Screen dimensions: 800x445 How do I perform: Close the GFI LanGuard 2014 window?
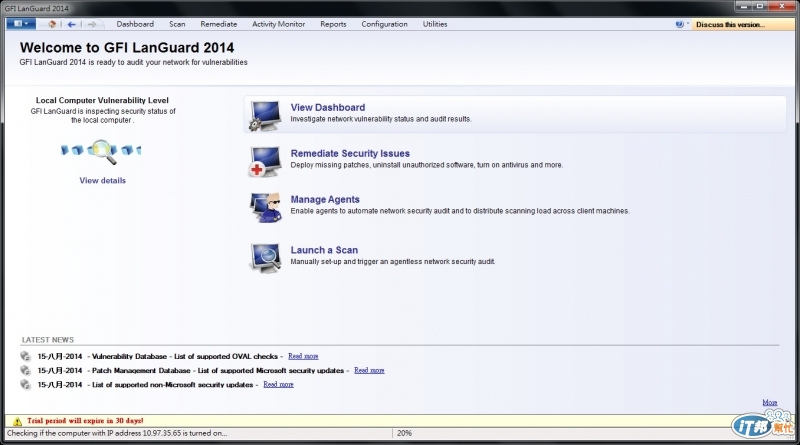pyautogui.click(x=782, y=6)
